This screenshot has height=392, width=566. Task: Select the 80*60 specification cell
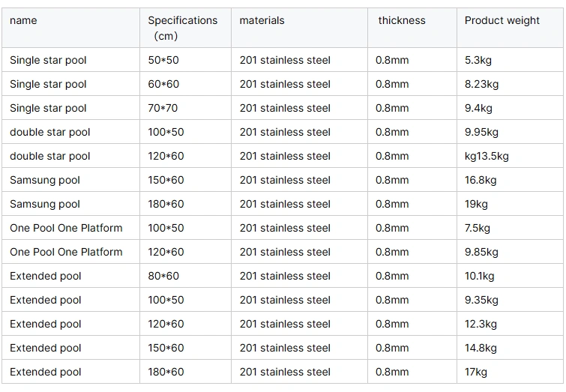coord(163,276)
